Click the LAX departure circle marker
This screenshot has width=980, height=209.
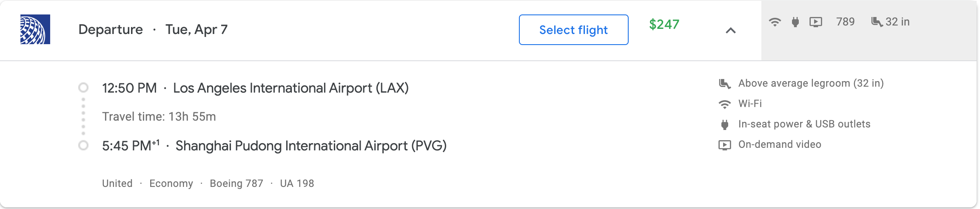(83, 88)
